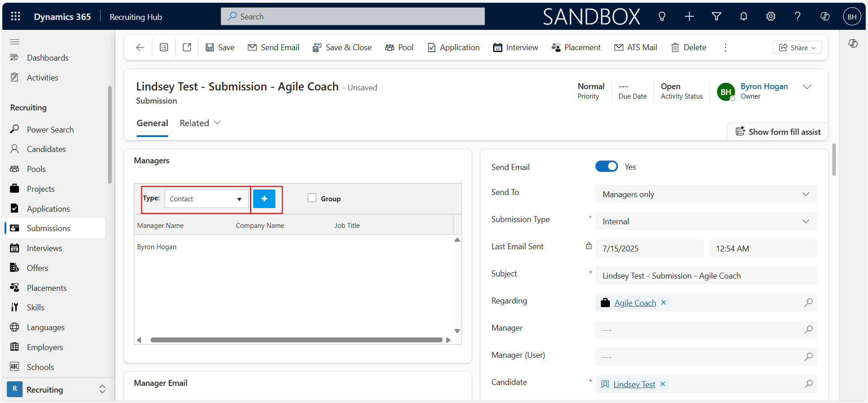Image resolution: width=868 pixels, height=403 pixels.
Task: Expand the header details chevron
Action: click(807, 86)
